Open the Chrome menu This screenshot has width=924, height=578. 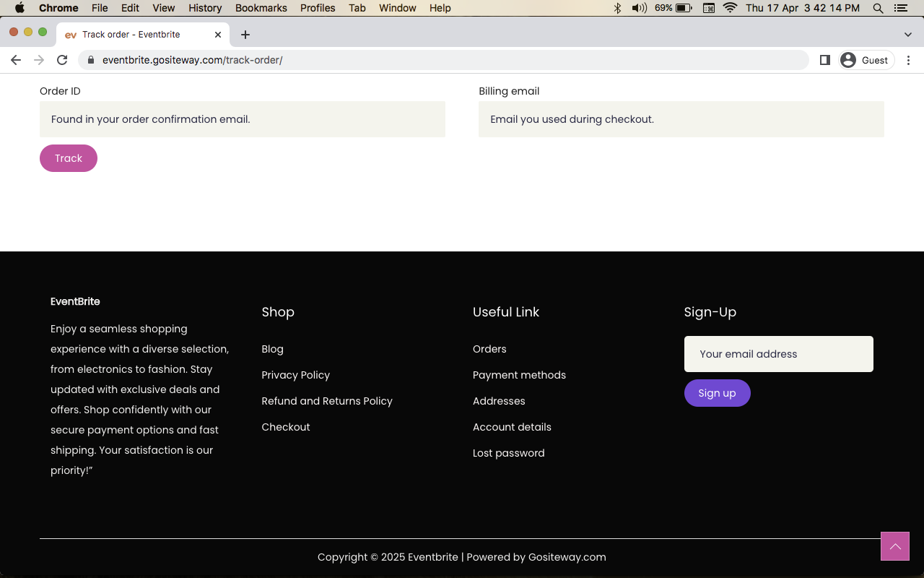coord(58,8)
